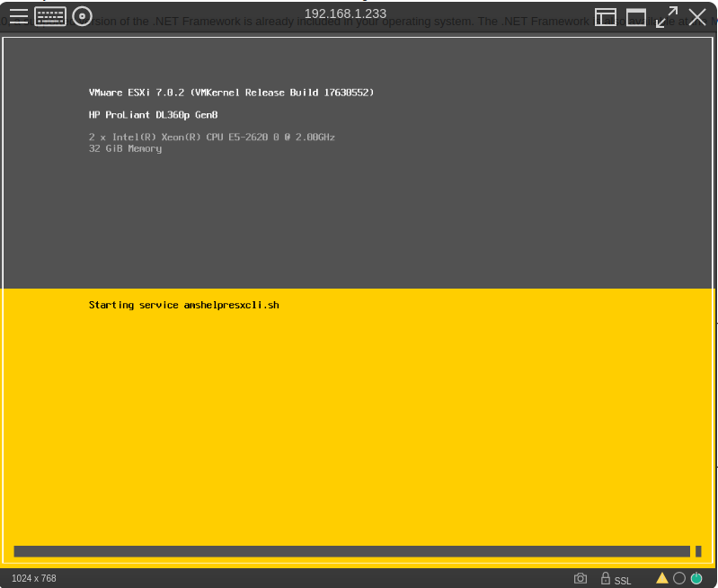Click the HP ProLiant DL360p Gen8 text
The height and width of the screenshot is (588, 718).
153,115
